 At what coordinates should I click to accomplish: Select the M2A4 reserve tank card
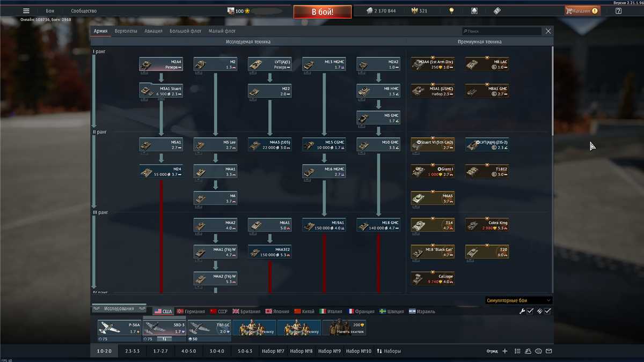click(x=161, y=64)
